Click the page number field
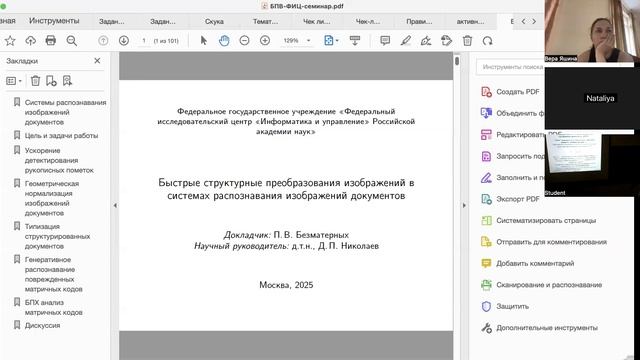The height and width of the screenshot is (360, 640). pos(144,41)
